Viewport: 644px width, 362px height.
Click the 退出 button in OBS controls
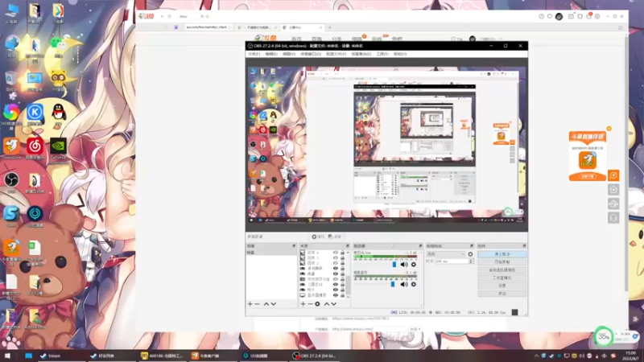pos(502,294)
